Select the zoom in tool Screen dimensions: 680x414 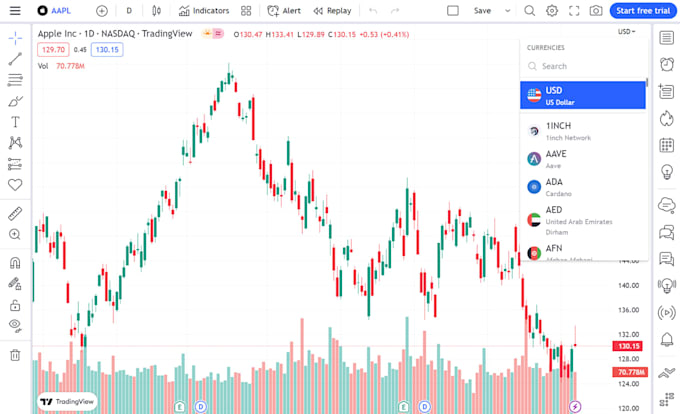15,235
